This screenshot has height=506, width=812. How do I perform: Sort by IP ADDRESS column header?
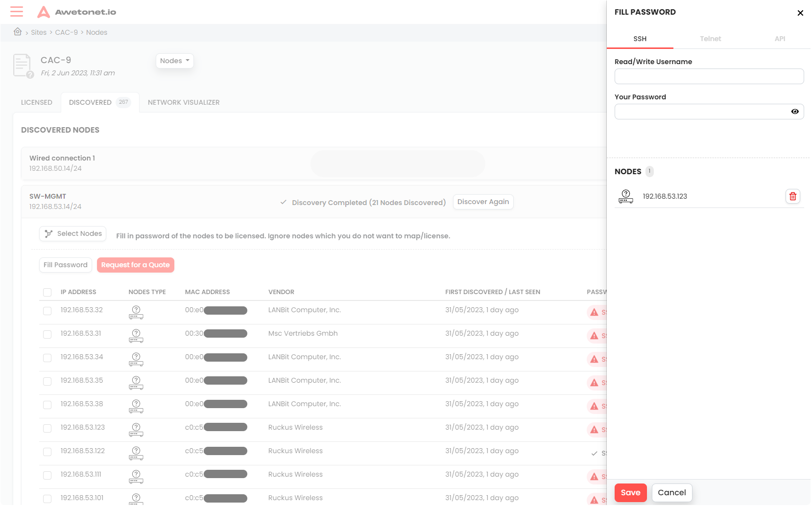point(78,292)
